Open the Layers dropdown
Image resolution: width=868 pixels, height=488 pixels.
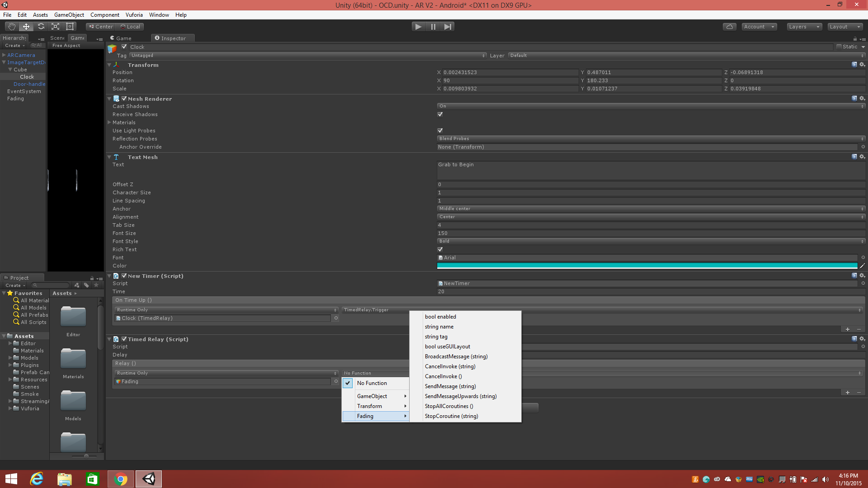(804, 27)
